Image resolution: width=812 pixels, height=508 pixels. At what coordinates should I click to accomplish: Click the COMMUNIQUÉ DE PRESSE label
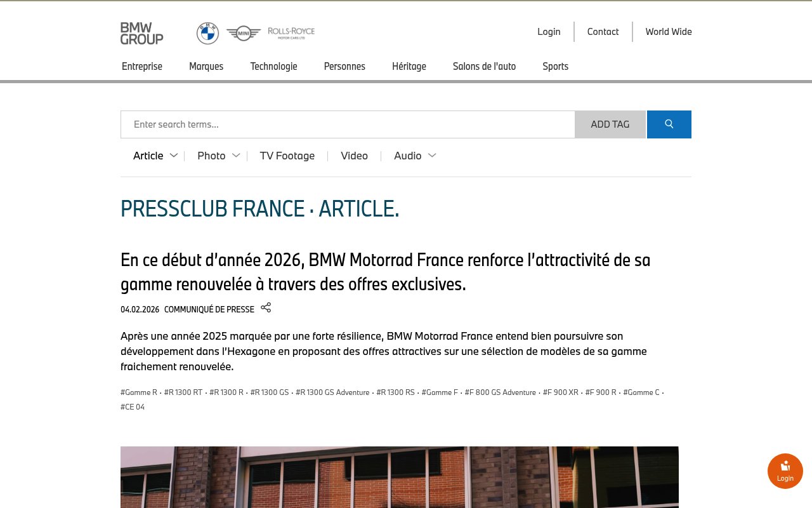(209, 310)
